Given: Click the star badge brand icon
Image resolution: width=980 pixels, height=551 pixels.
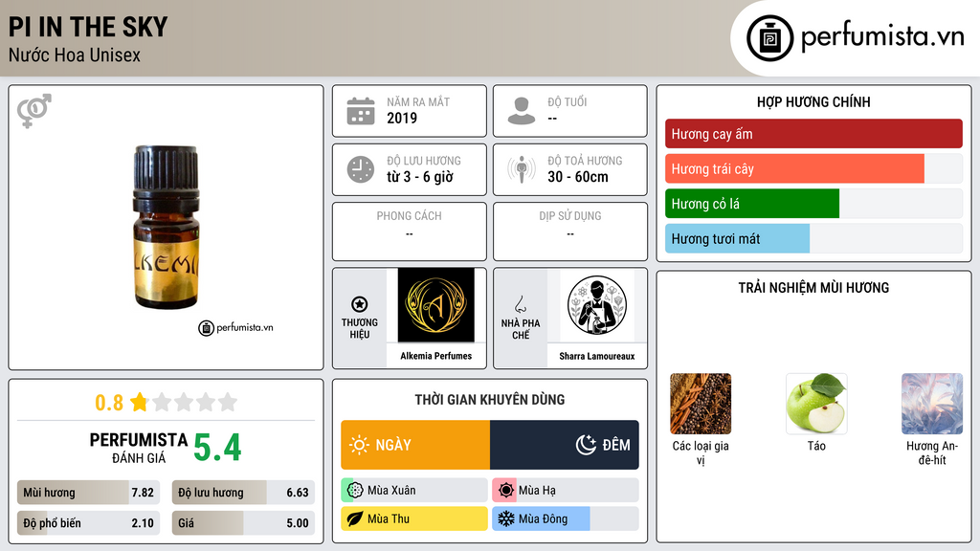Looking at the screenshot, I should 360,304.
